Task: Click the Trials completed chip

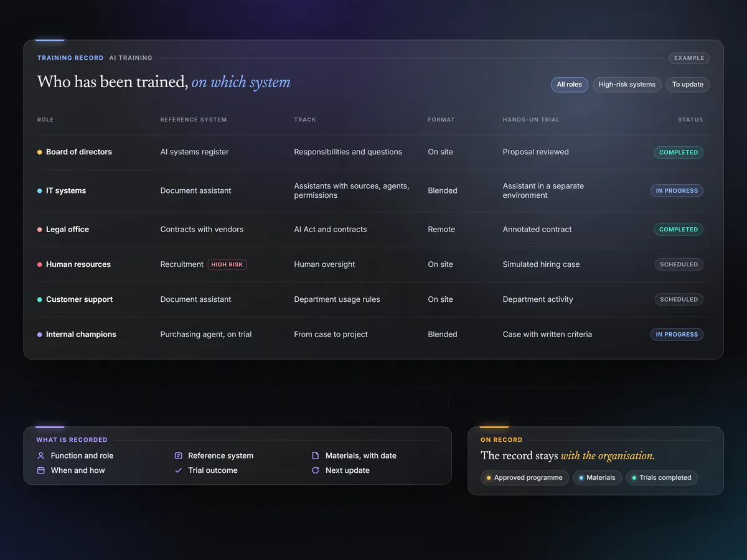Action: (x=662, y=478)
